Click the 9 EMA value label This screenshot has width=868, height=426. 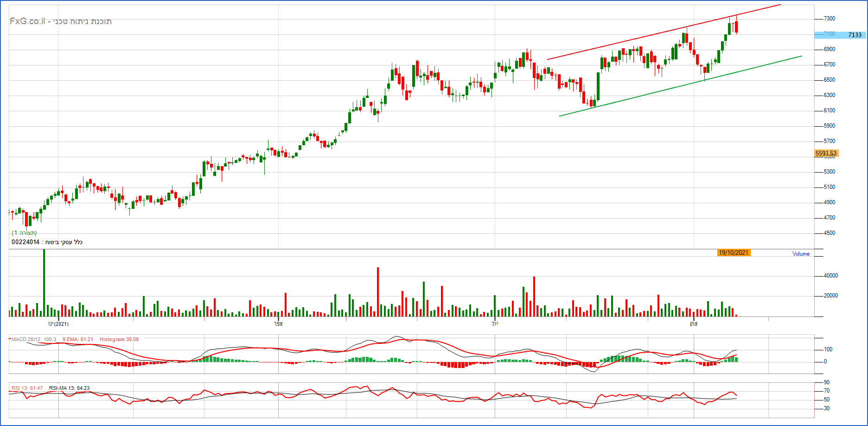tap(78, 339)
